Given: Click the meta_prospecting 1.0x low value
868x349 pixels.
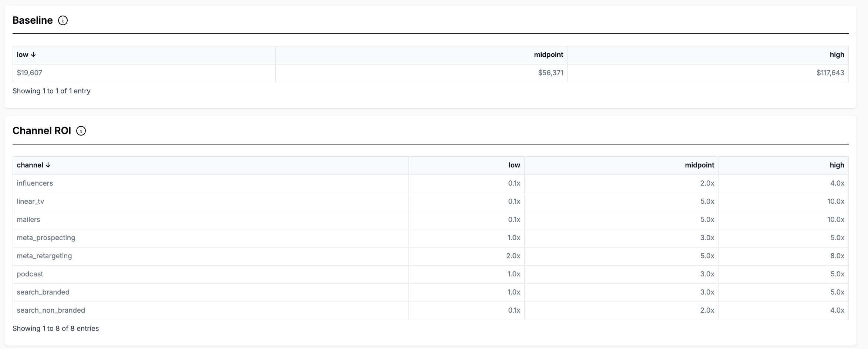Looking at the screenshot, I should (514, 238).
